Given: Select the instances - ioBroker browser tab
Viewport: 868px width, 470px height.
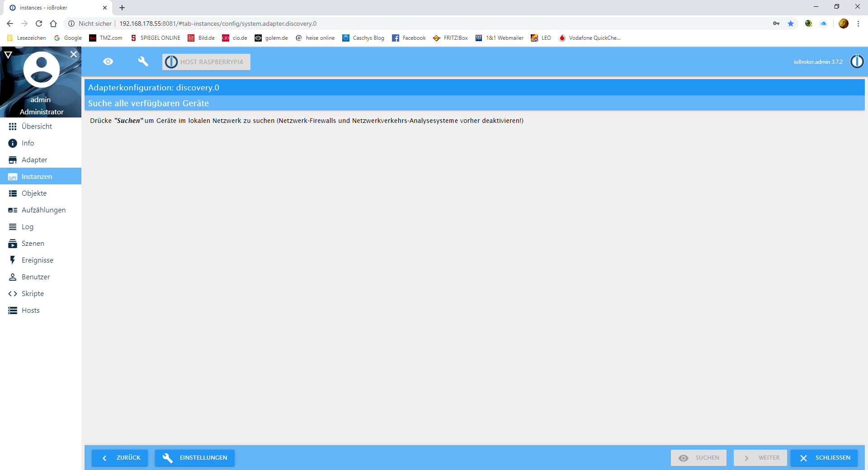Looking at the screenshot, I should coord(50,8).
